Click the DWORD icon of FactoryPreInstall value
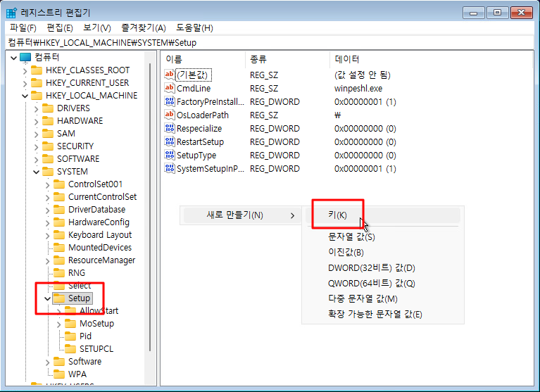540x392 pixels. (x=170, y=101)
